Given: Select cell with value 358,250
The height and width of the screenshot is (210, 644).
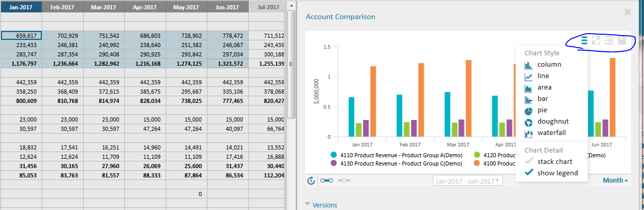Looking at the screenshot, I should (x=21, y=92).
